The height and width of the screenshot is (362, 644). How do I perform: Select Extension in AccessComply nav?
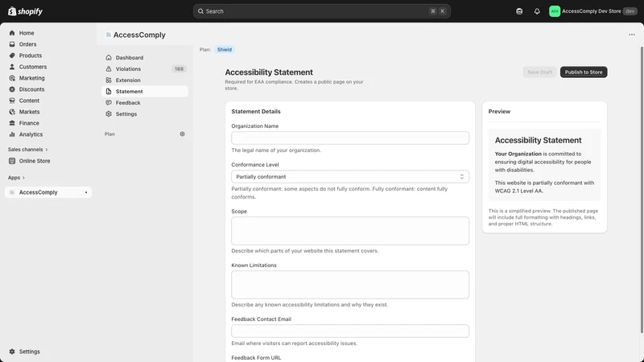tap(128, 80)
